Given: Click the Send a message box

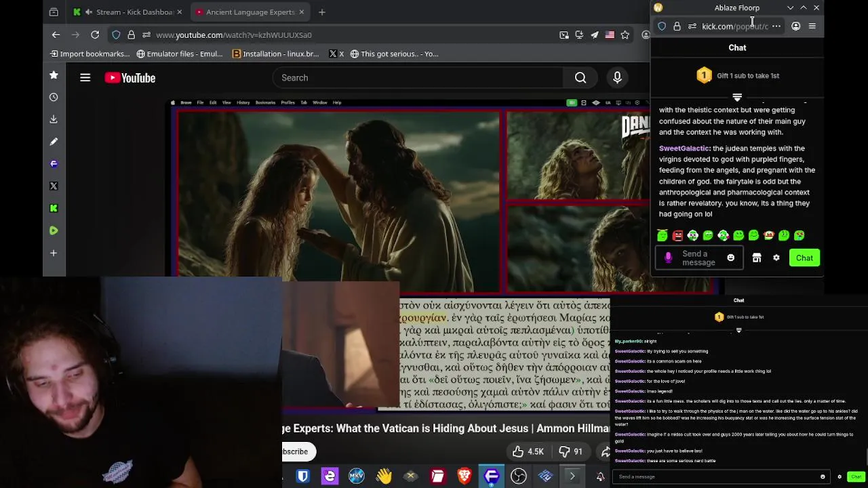Looking at the screenshot, I should (699, 258).
